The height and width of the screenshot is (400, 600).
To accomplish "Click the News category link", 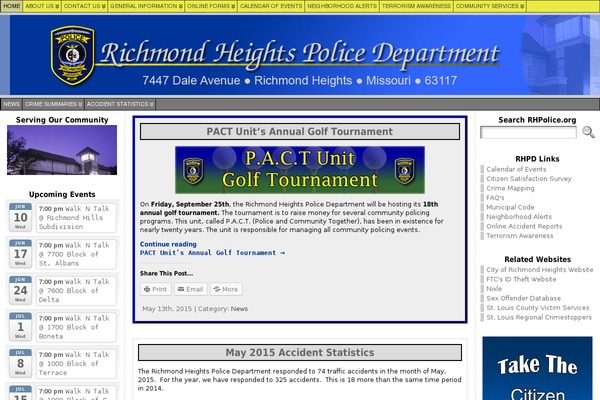I will click(x=239, y=309).
